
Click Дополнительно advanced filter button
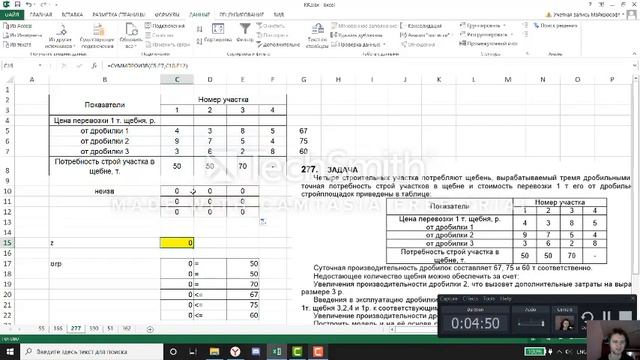[278, 44]
